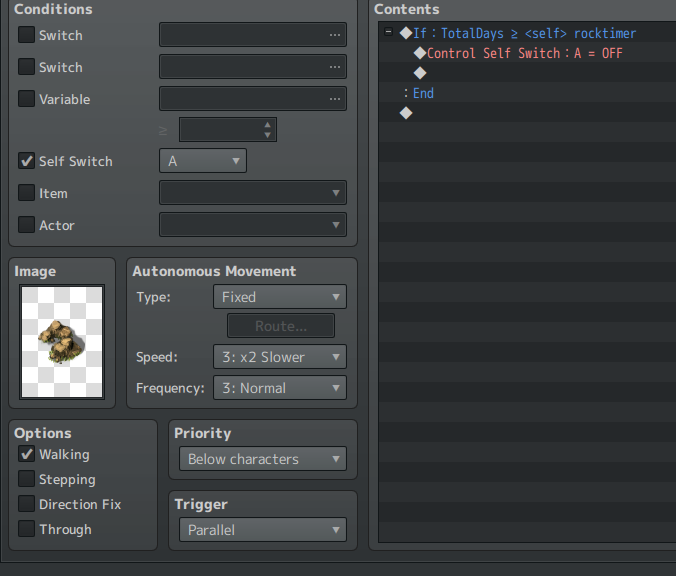
Task: Open the Trigger dropdown showing Parallel
Action: 263,529
